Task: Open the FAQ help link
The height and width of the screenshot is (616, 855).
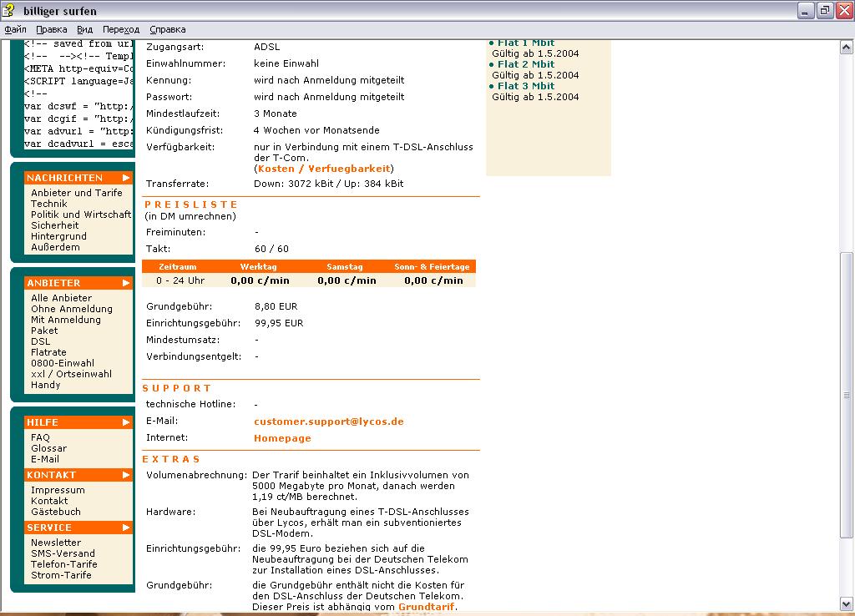Action: (40, 437)
